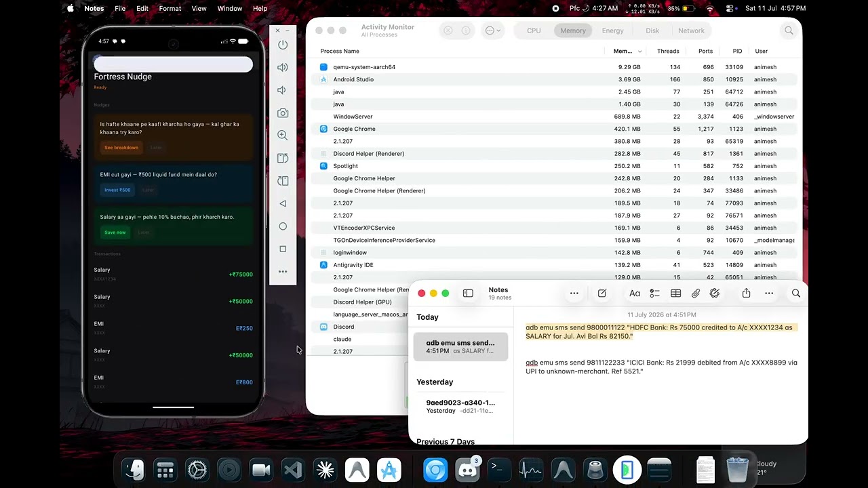Switch to the Energy tab
The width and height of the screenshot is (868, 488).
pyautogui.click(x=613, y=30)
